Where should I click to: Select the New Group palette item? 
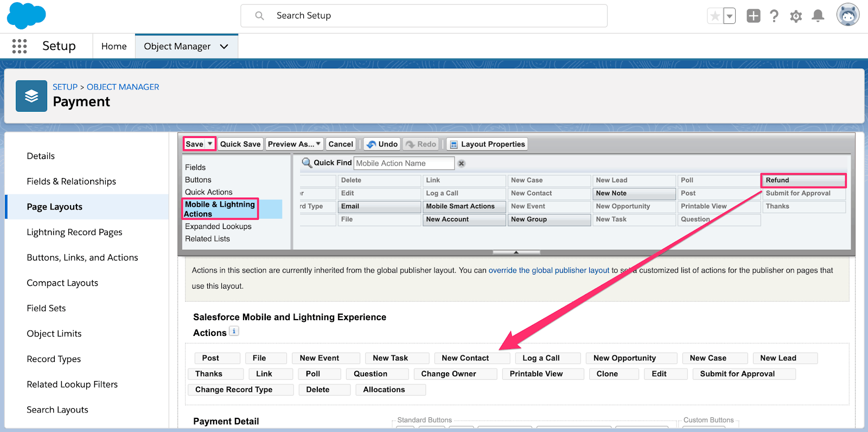coord(549,219)
